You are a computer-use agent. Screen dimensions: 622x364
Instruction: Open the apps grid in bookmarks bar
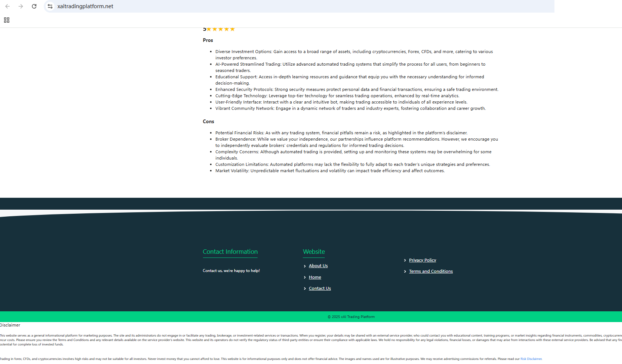7,20
